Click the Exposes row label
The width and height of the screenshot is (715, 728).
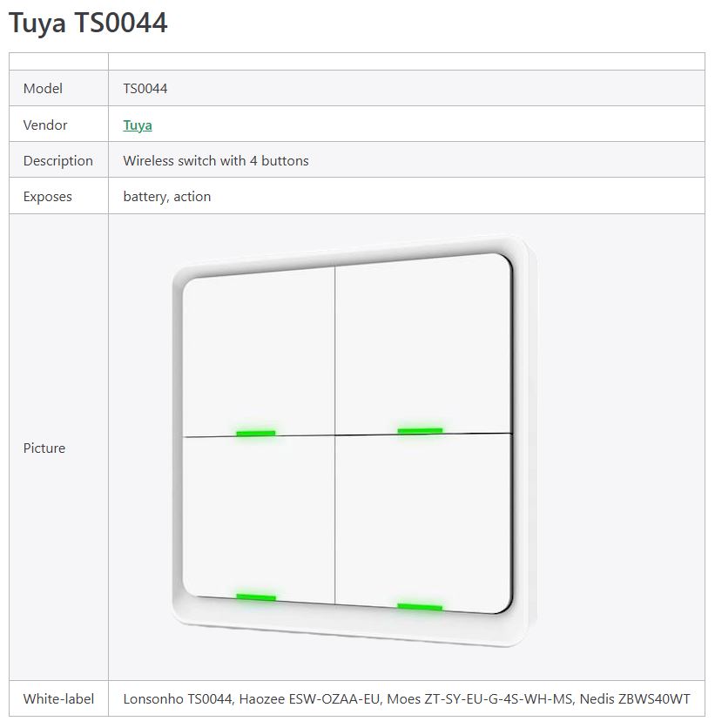click(x=47, y=197)
